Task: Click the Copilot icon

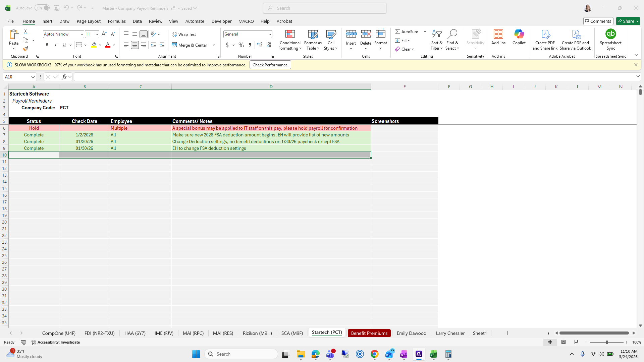Action: click(519, 37)
